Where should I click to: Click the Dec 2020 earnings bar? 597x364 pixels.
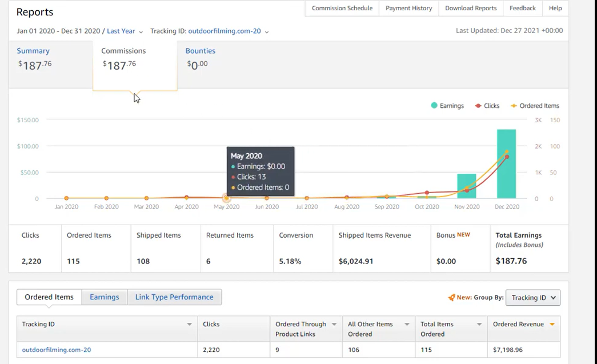[506, 164]
